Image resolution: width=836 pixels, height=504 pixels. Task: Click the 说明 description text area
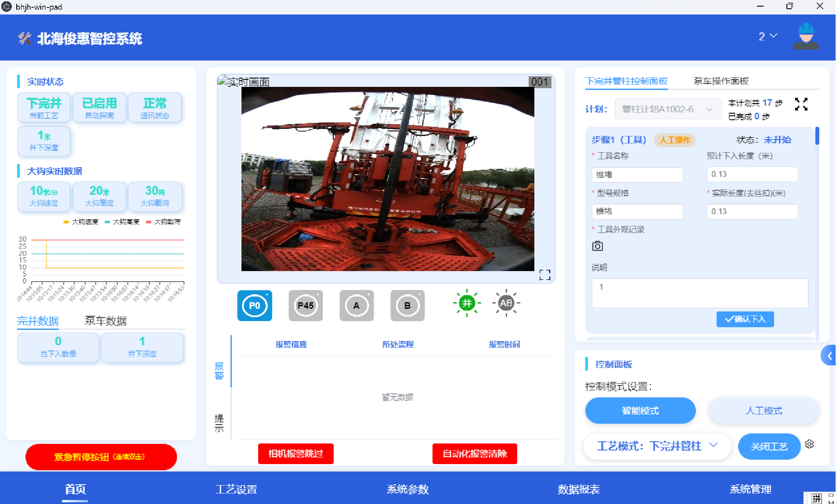(700, 293)
